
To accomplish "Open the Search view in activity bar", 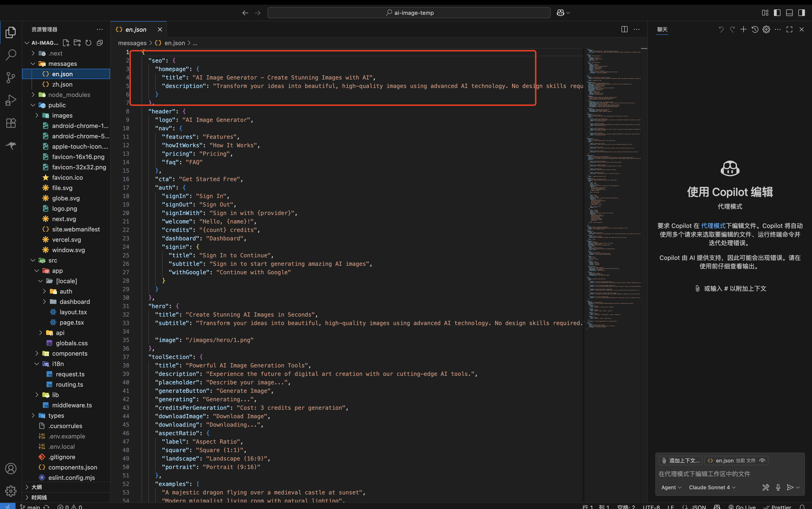I will click(x=11, y=55).
